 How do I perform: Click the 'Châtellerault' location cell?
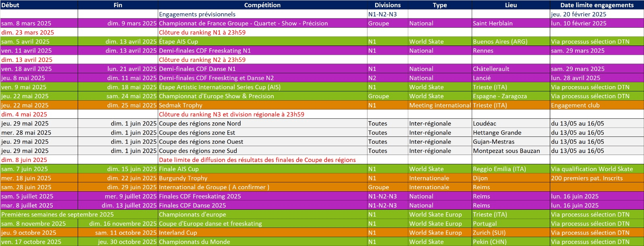tap(511, 69)
